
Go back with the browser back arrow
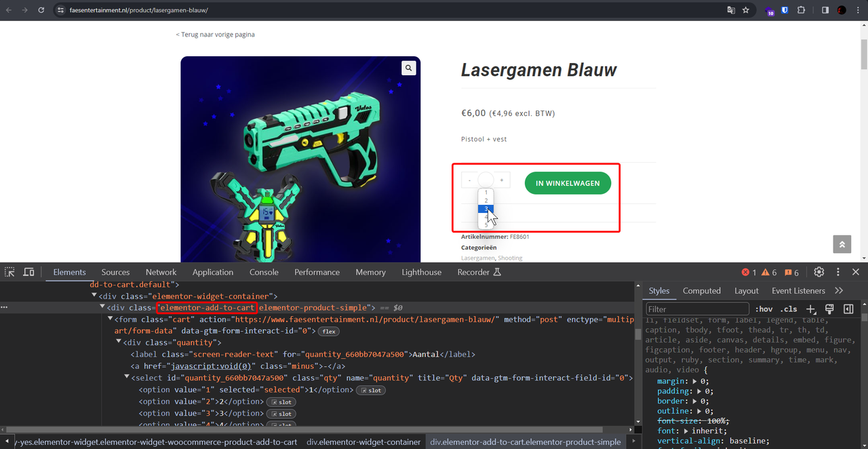[x=9, y=10]
